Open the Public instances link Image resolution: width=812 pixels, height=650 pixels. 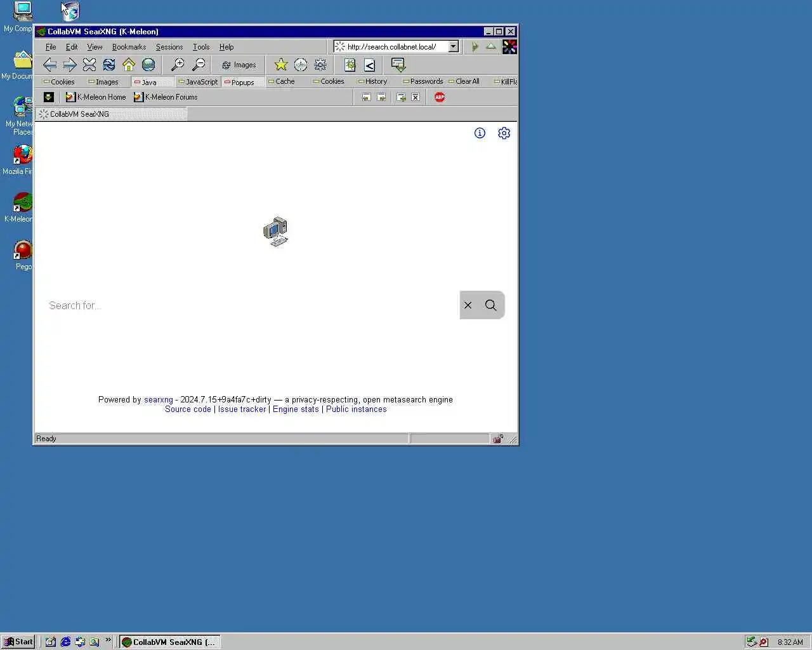pyautogui.click(x=357, y=409)
